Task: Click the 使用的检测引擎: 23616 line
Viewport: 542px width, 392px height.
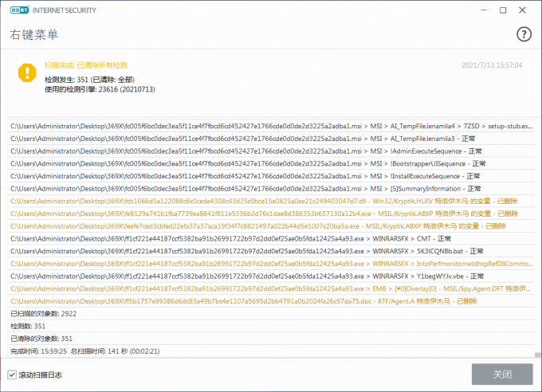Action: [x=100, y=89]
